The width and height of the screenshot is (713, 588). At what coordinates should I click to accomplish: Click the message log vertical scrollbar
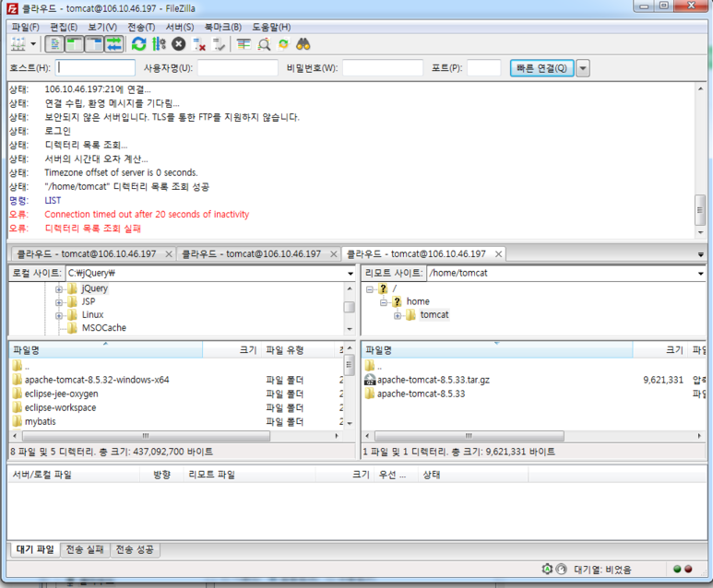[x=700, y=209]
